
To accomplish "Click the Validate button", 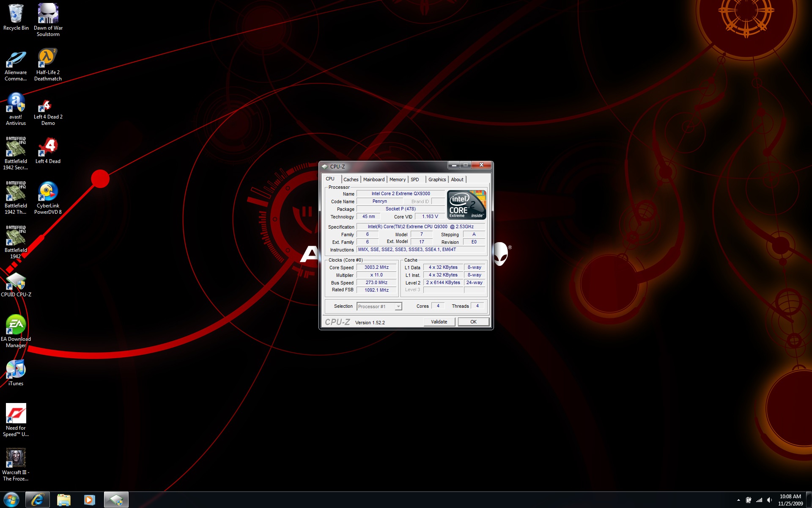I will pos(439,322).
